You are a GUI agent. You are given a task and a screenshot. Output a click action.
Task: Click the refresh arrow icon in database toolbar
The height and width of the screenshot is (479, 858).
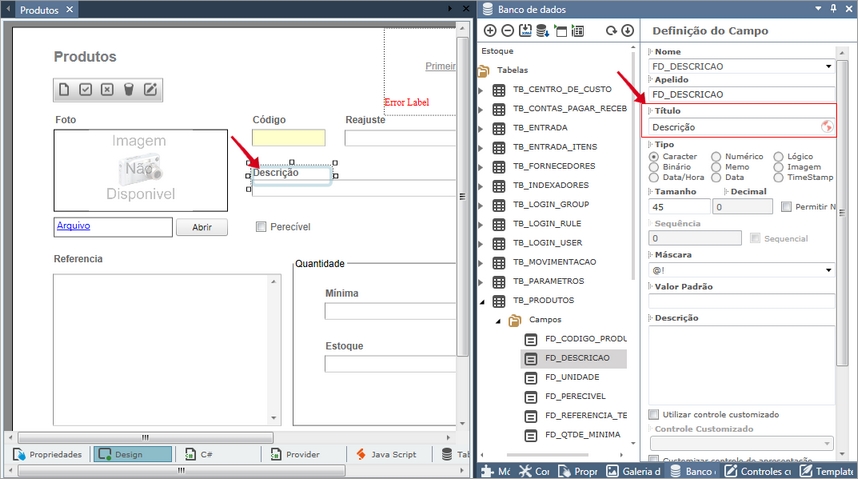coord(611,31)
